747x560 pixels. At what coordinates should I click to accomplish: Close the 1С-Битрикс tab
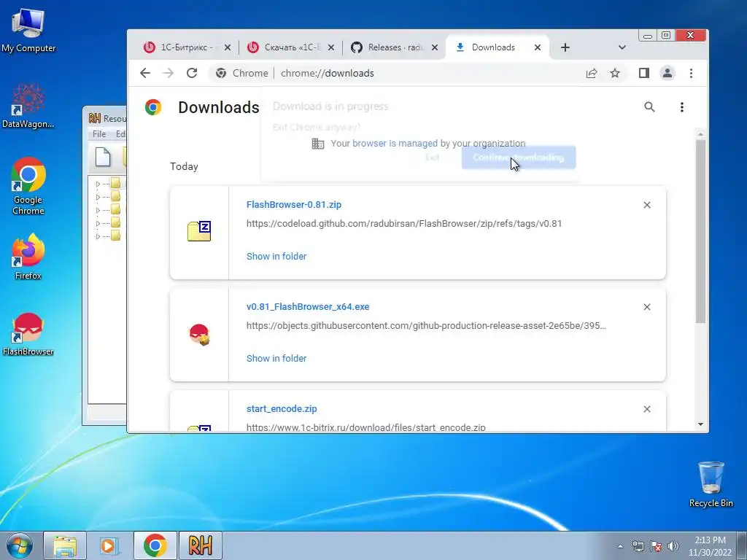point(228,47)
